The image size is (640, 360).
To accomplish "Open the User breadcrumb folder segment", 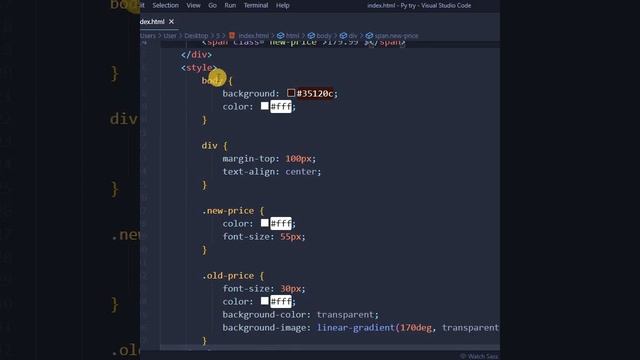I will [x=170, y=36].
